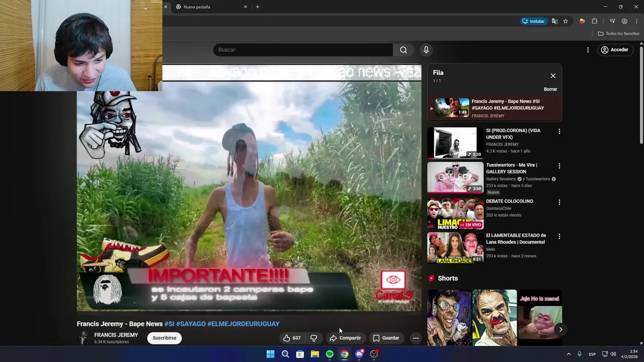The height and width of the screenshot is (362, 644).
Task: Open OBS Studio from taskbar
Action: (x=374, y=354)
